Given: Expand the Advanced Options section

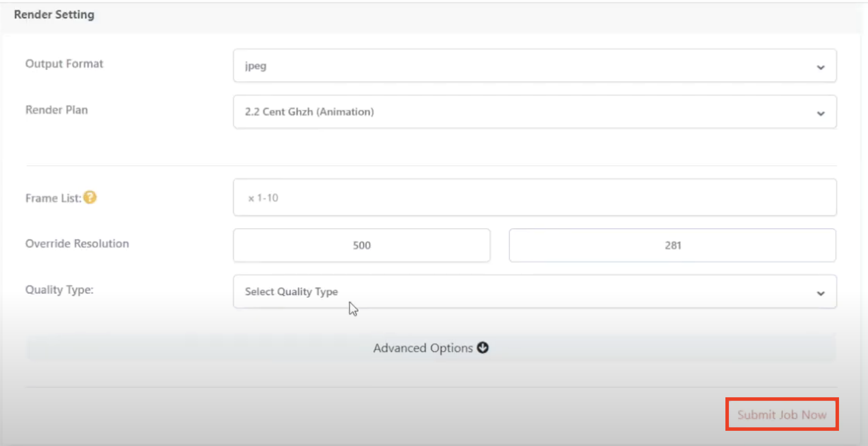Looking at the screenshot, I should click(x=432, y=348).
